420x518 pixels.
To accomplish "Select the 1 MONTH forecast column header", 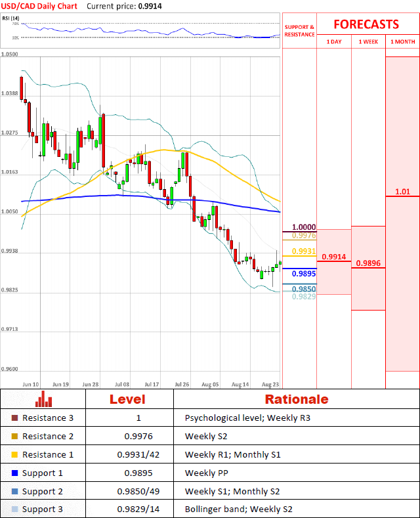I will [x=402, y=42].
